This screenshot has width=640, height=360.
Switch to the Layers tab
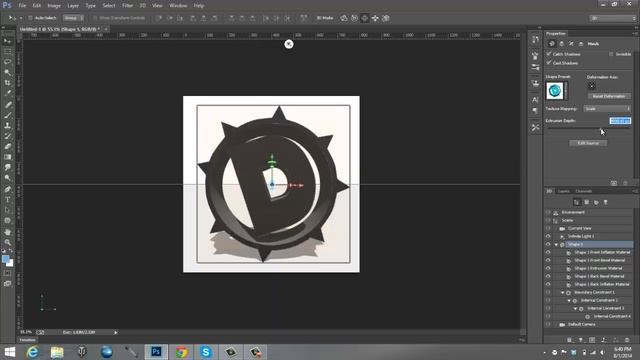click(564, 191)
